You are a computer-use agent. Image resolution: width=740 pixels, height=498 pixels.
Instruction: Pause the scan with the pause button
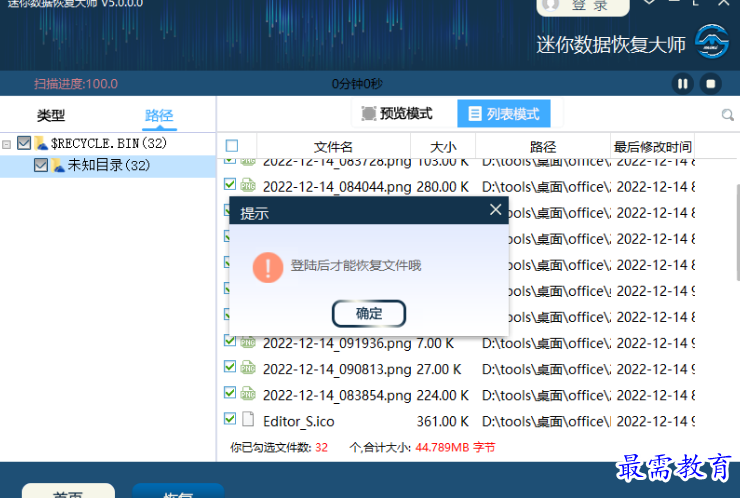[x=682, y=84]
